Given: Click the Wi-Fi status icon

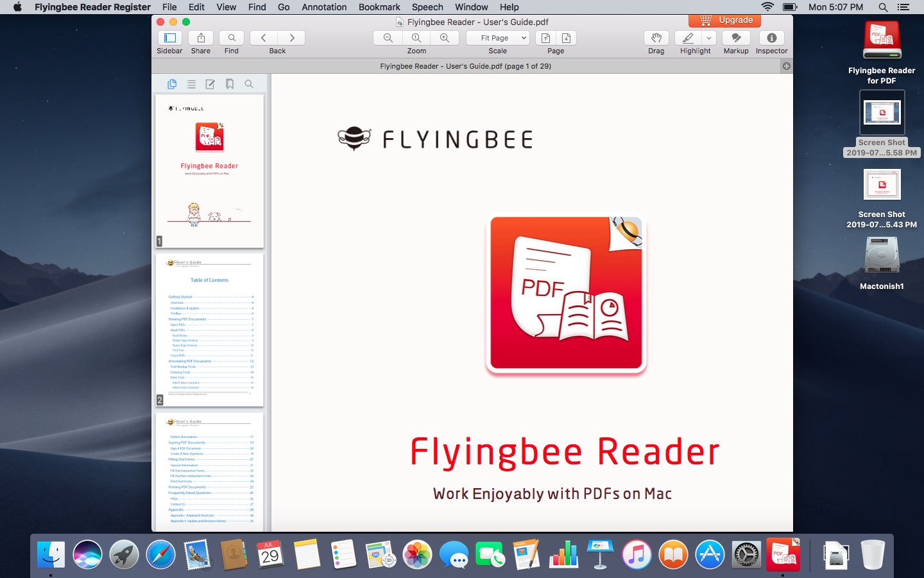Looking at the screenshot, I should (x=767, y=7).
